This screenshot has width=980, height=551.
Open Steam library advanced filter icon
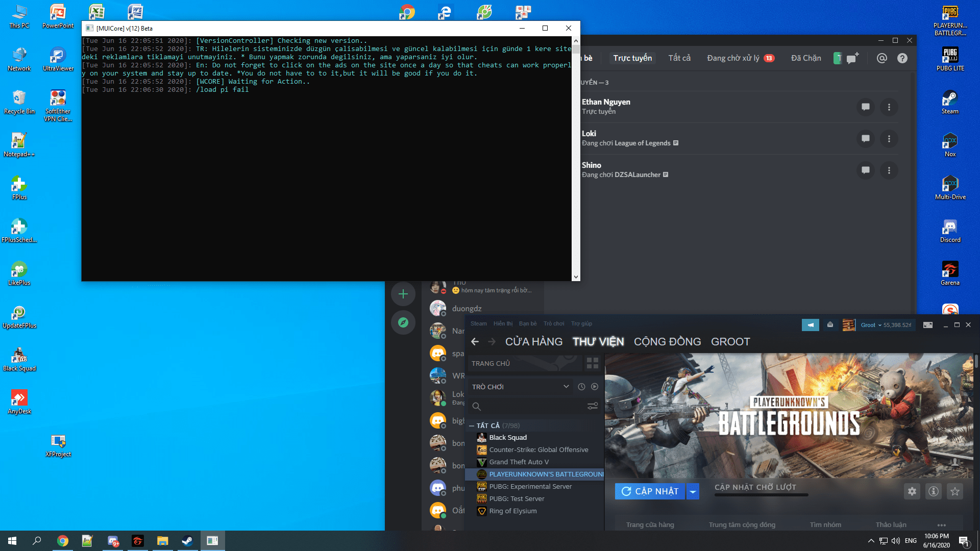593,406
